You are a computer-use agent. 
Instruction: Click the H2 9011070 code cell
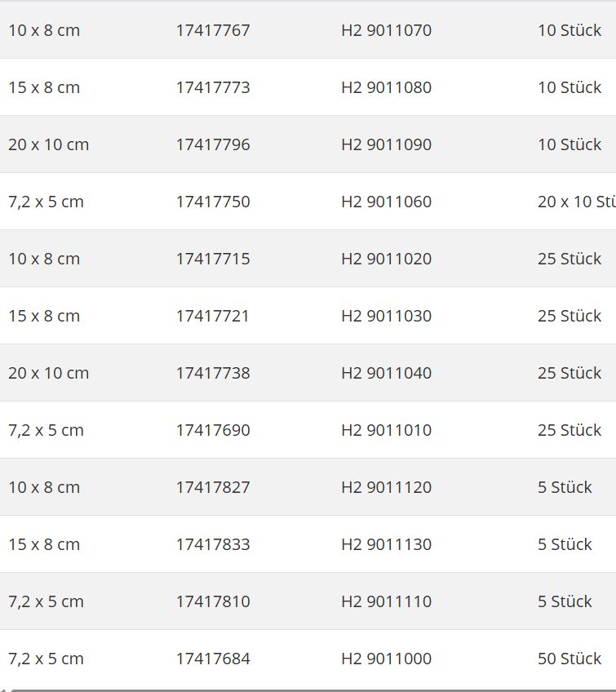pyautogui.click(x=386, y=31)
